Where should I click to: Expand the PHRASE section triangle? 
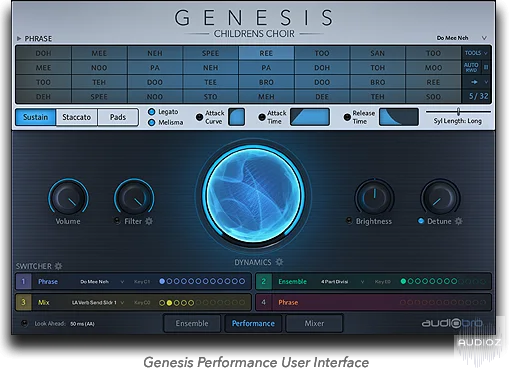tap(19, 38)
